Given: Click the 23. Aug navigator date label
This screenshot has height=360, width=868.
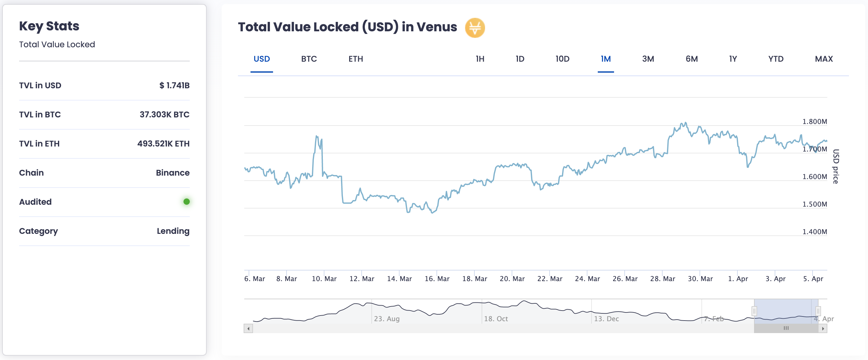Looking at the screenshot, I should click(387, 319).
